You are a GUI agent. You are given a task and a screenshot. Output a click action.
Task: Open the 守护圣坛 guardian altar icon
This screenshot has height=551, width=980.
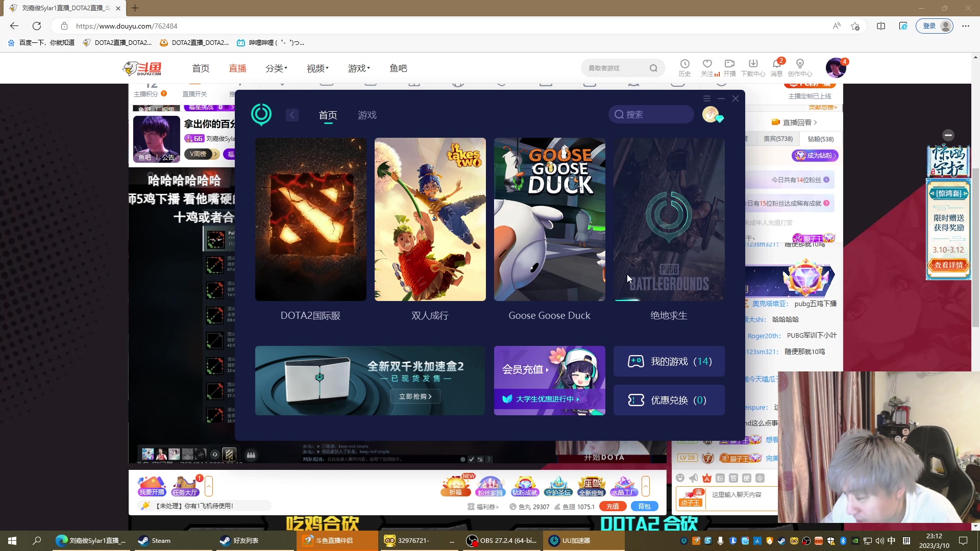(558, 485)
